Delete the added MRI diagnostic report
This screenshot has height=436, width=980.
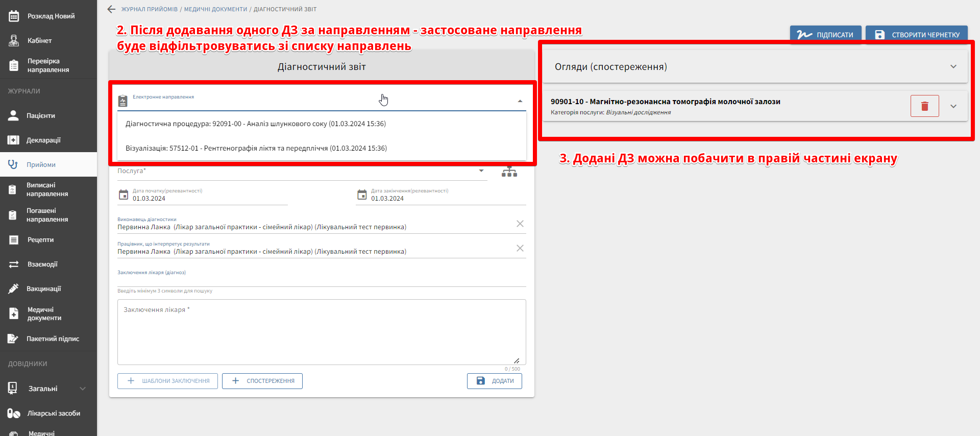[924, 106]
